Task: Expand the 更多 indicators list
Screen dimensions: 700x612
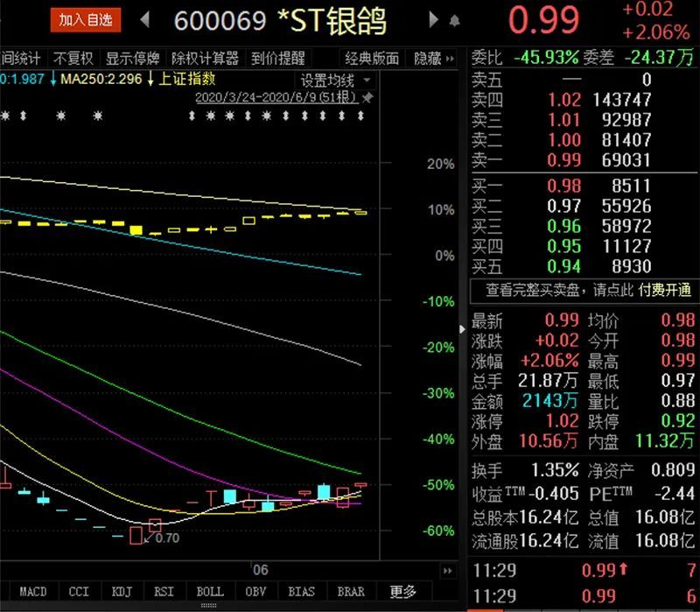Action: coord(403,592)
